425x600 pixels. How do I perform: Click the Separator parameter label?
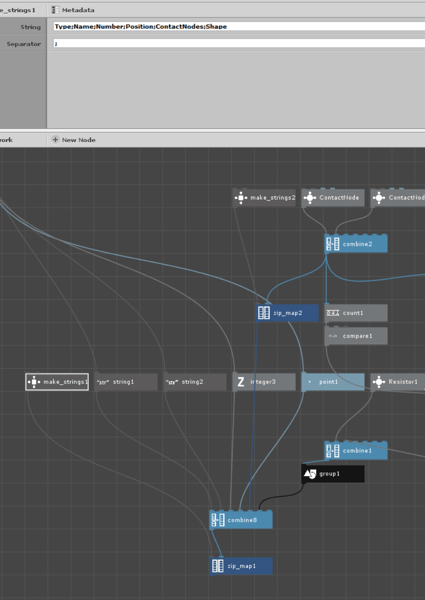[x=24, y=44]
